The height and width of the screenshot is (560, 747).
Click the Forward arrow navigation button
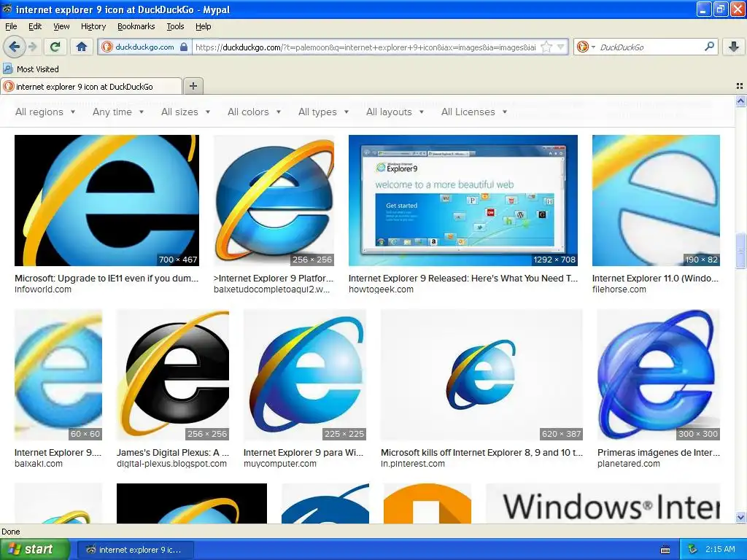32,47
